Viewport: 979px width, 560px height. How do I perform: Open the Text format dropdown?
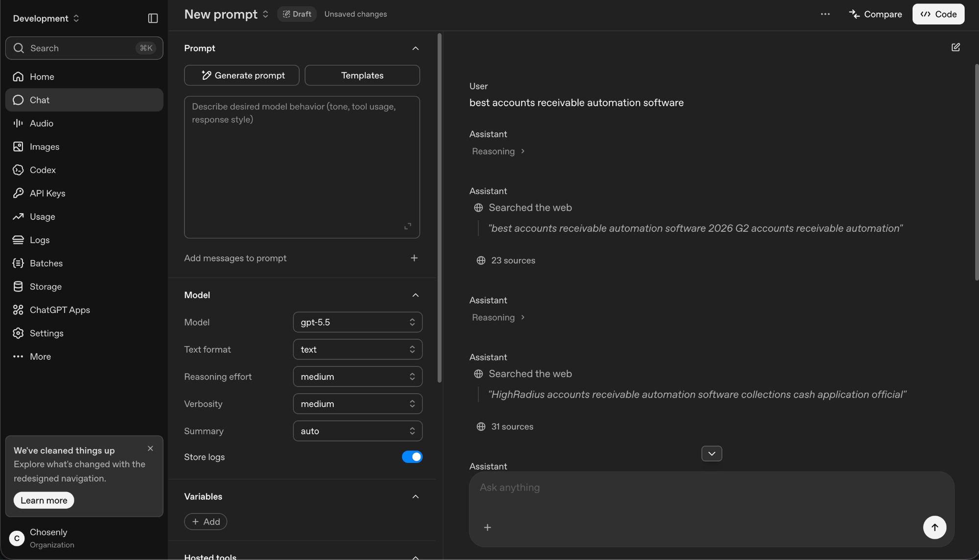pos(357,349)
